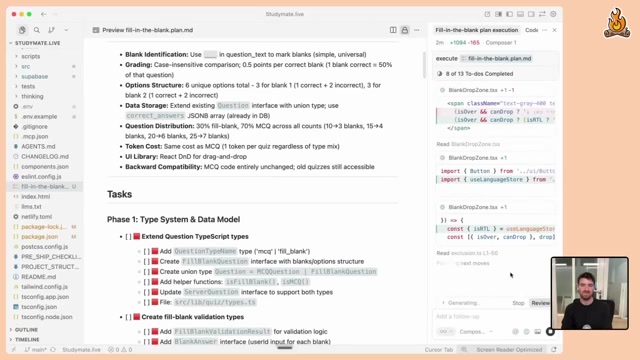Expand the thinking folder

[x=32, y=96]
